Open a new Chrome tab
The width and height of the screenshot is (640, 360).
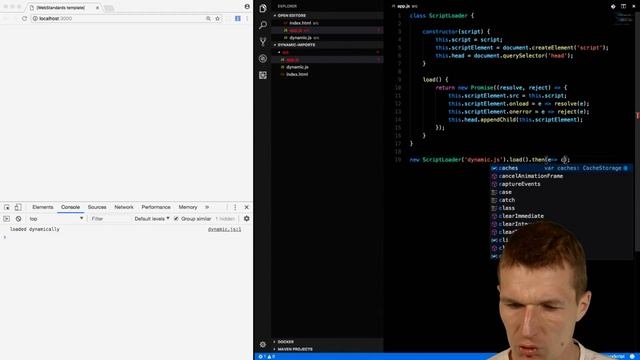point(109,8)
